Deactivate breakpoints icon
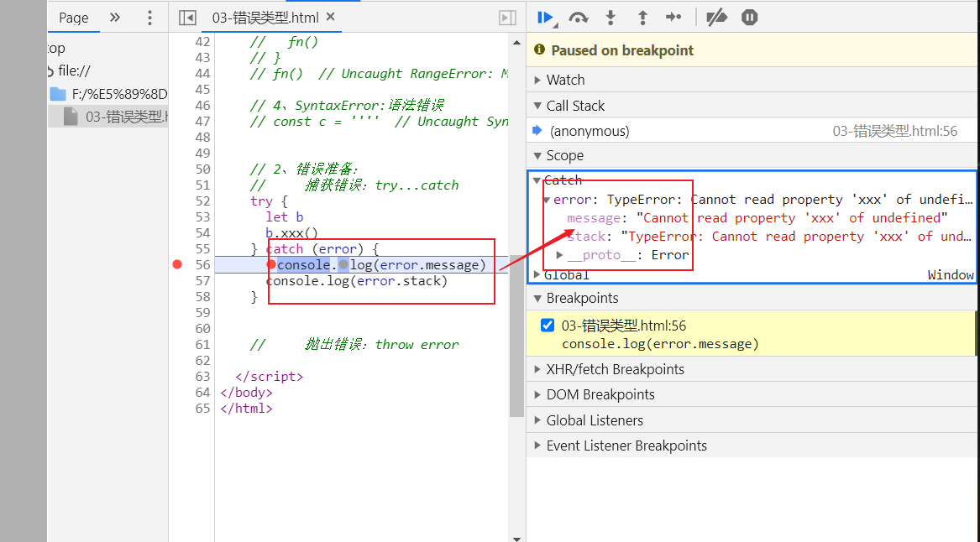 (716, 18)
